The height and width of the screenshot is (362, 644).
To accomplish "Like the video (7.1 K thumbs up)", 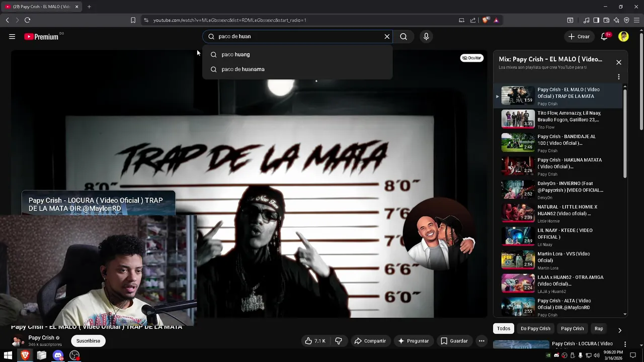I will click(315, 341).
